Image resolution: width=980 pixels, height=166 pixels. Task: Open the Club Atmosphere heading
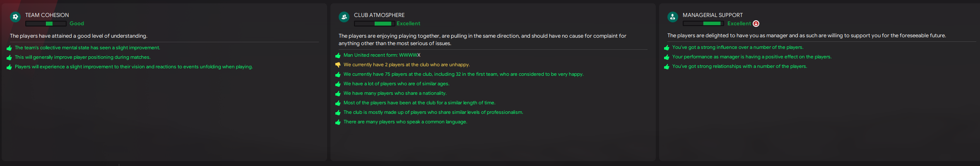pyautogui.click(x=379, y=15)
